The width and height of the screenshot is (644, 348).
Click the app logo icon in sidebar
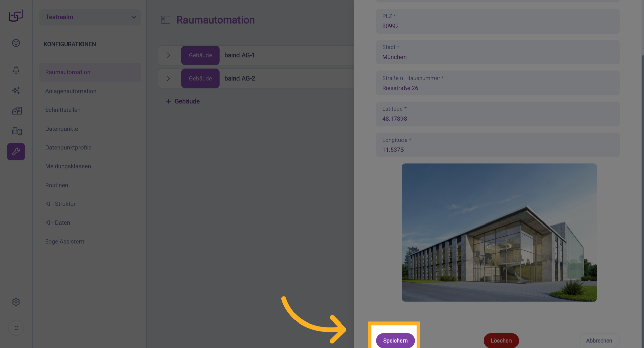[16, 16]
